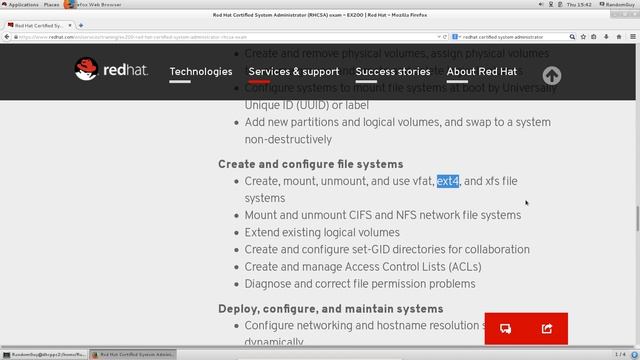Click the workspace switcher 1/4
Viewport: 640px width, 360px height.
(620, 354)
